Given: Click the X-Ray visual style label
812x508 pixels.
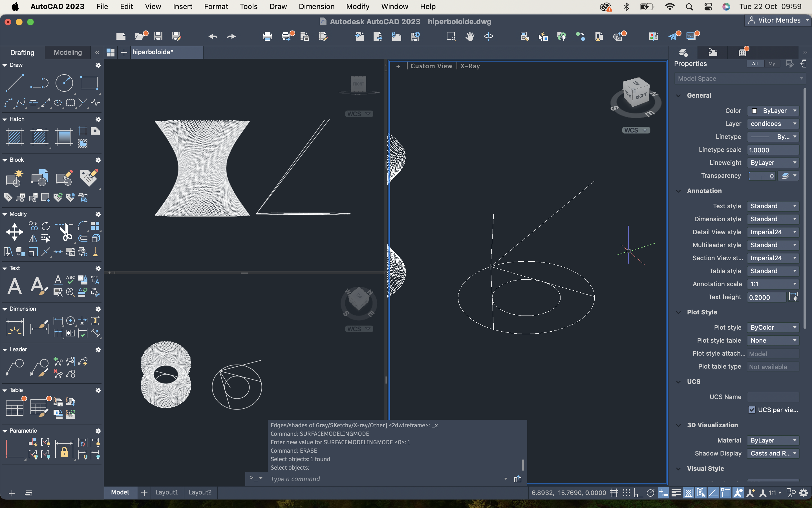Looking at the screenshot, I should [x=470, y=66].
